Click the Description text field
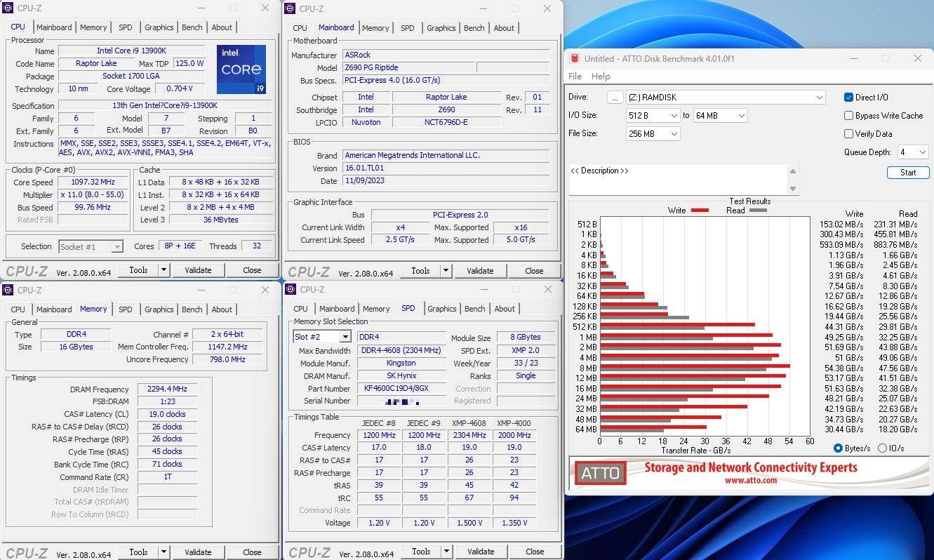 (x=679, y=180)
